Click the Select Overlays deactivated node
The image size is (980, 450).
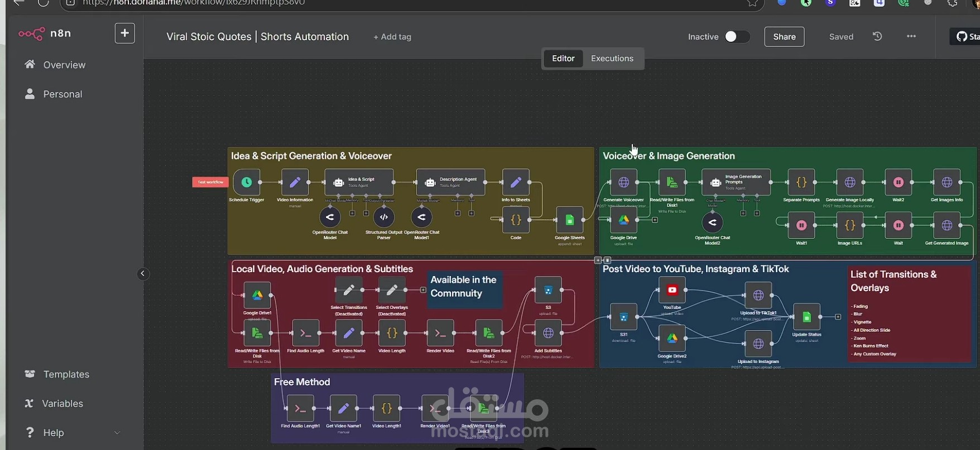coord(392,290)
